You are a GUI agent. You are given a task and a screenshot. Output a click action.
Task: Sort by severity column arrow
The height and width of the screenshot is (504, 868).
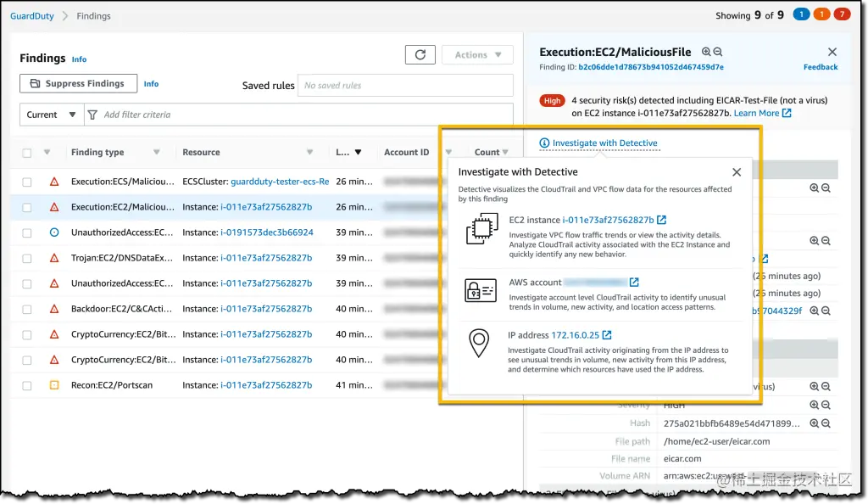pyautogui.click(x=47, y=153)
